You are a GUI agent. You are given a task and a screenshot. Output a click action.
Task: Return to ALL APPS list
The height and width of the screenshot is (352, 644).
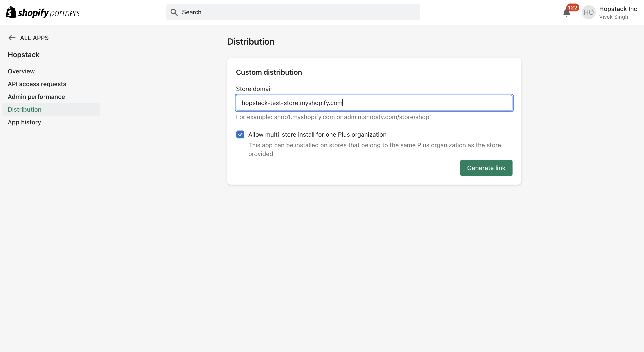pyautogui.click(x=34, y=38)
